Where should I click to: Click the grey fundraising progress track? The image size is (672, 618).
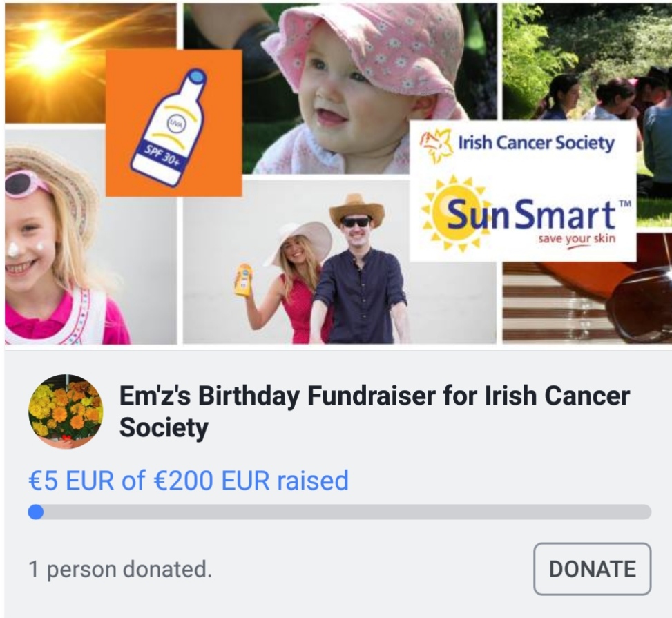tap(340, 512)
